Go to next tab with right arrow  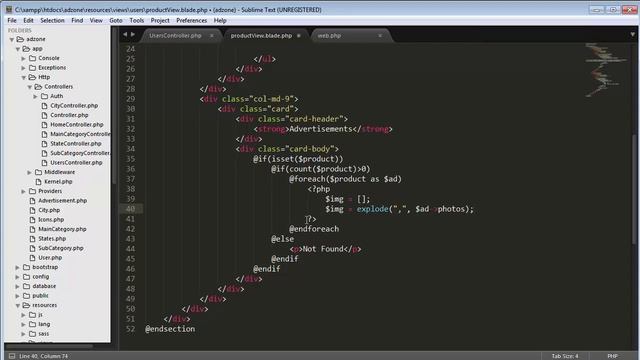tap(133, 35)
